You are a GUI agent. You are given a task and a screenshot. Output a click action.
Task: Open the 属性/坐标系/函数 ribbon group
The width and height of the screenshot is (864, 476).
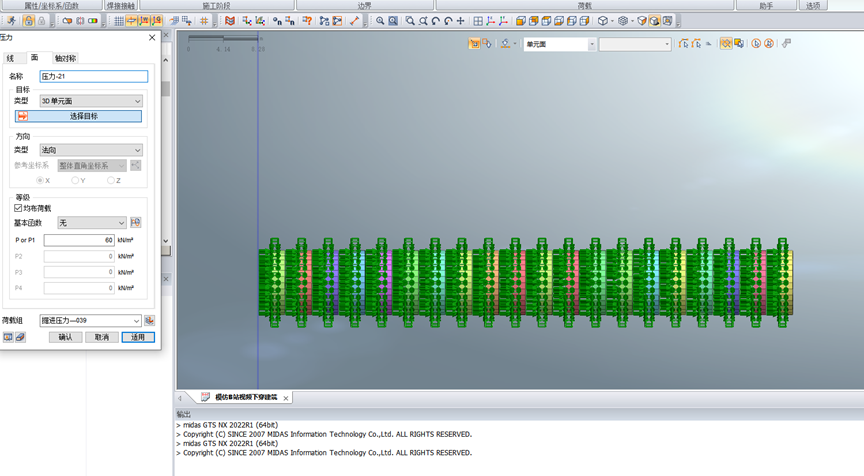point(51,6)
